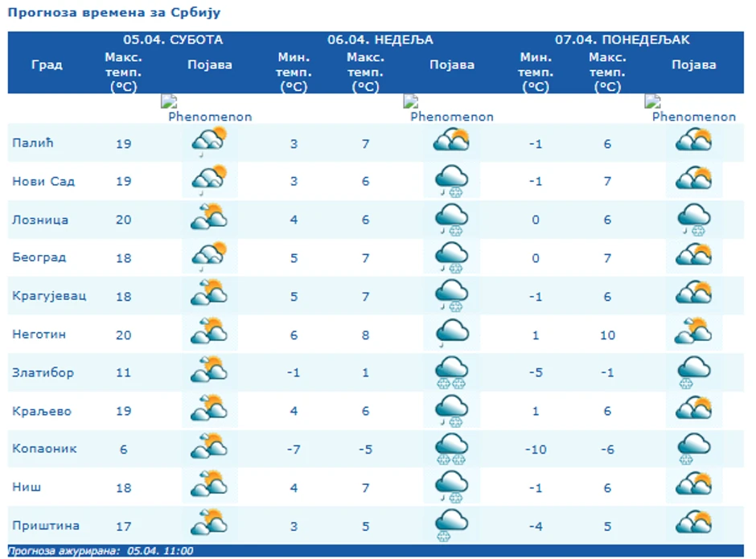756x559 pixels.
Task: Click Златибор Monday min temperature -5
Action: tap(536, 373)
